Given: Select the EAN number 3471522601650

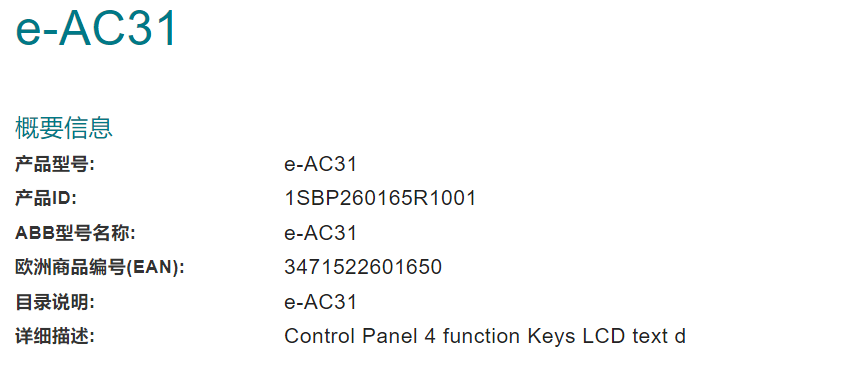Looking at the screenshot, I should [363, 267].
